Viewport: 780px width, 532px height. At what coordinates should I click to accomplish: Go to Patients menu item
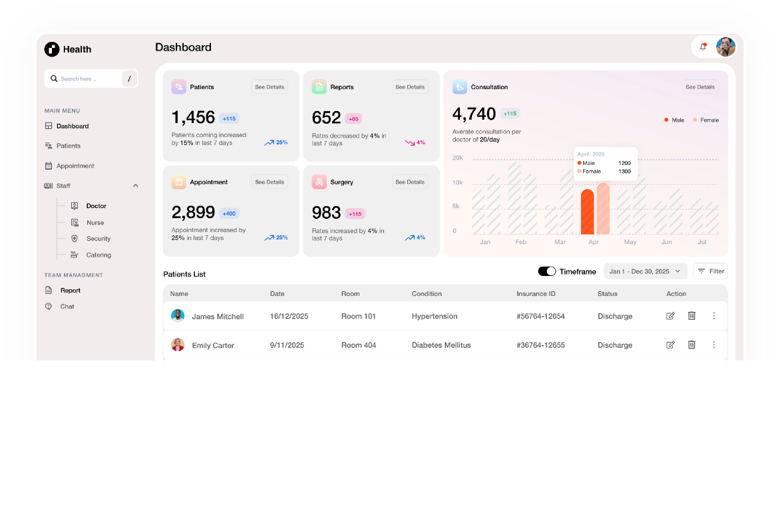69,146
